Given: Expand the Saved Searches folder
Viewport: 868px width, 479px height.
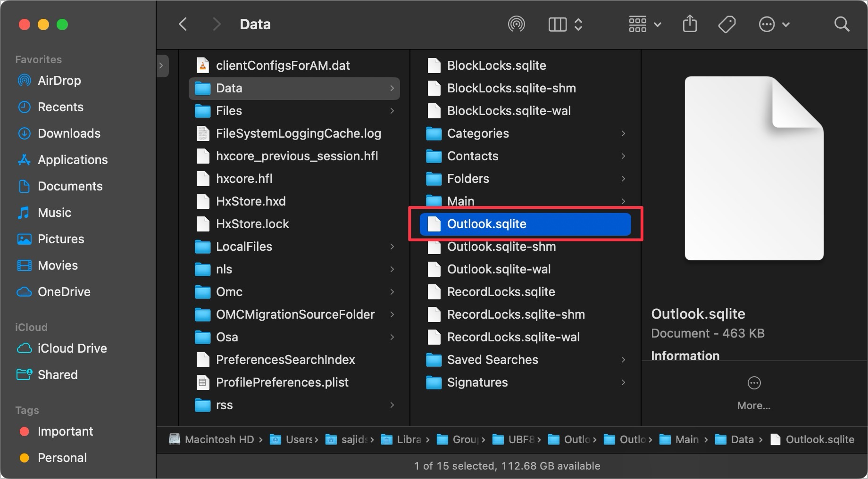Looking at the screenshot, I should pos(623,360).
